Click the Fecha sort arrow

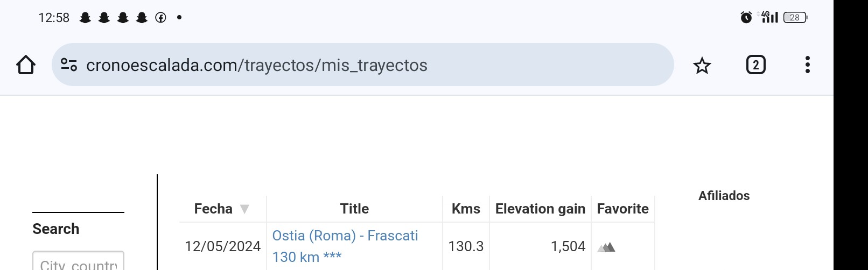pyautogui.click(x=244, y=209)
